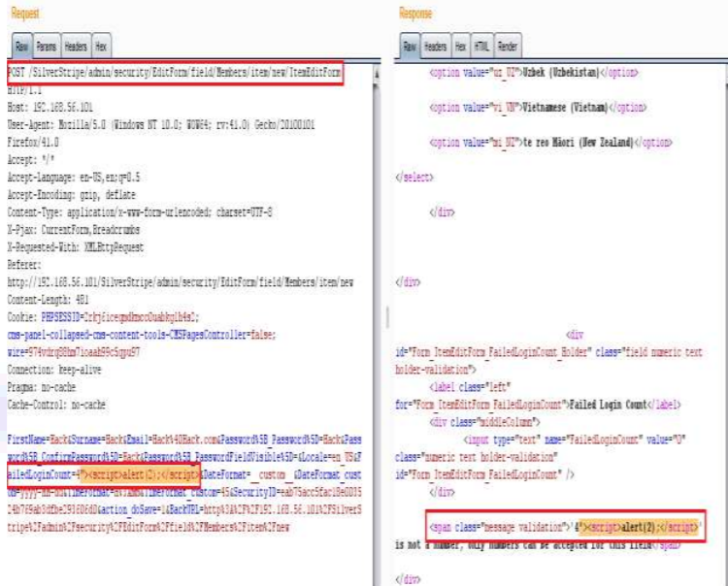Open the Request Params tab
The image size is (728, 586).
47,47
